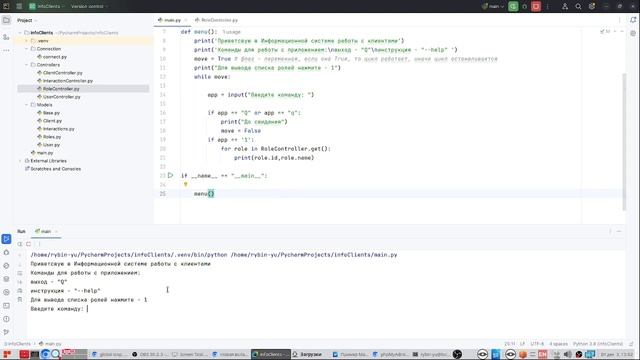Click main.py breadcrumb in navigation bar
Screen dimensions: 640x360
[50, 344]
